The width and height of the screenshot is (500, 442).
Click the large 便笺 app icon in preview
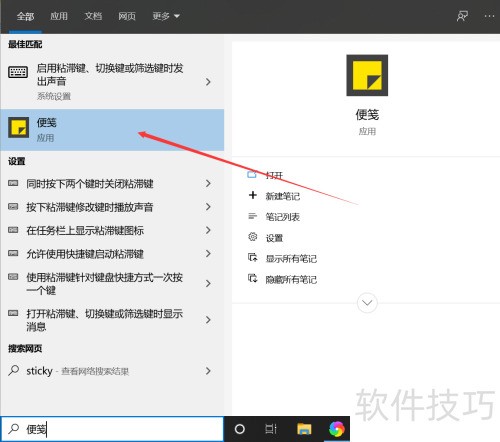367,75
